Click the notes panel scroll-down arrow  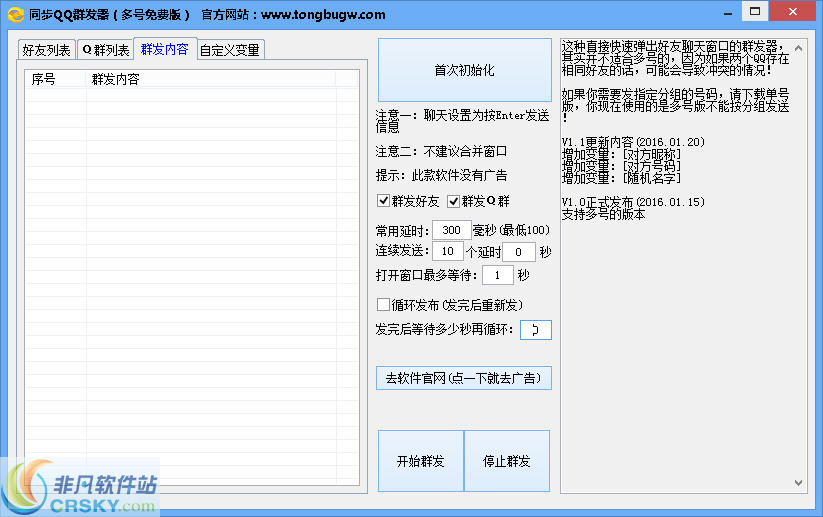click(x=798, y=482)
